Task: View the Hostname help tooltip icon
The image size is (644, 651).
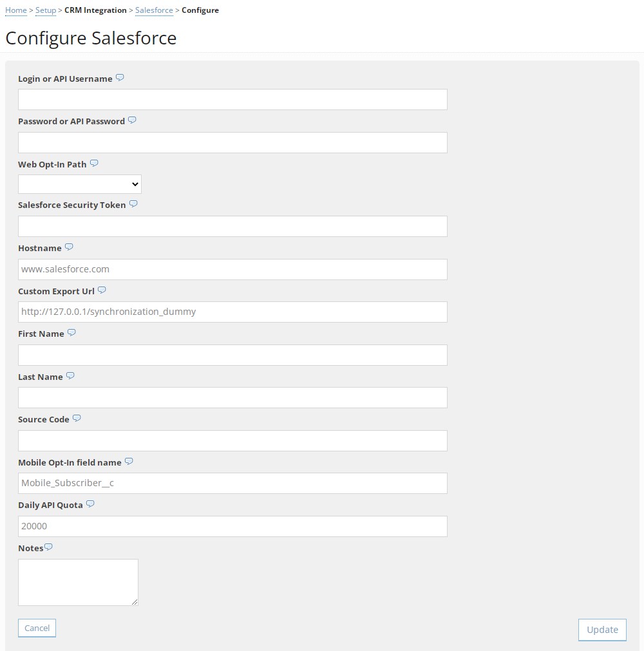Action: (x=69, y=247)
